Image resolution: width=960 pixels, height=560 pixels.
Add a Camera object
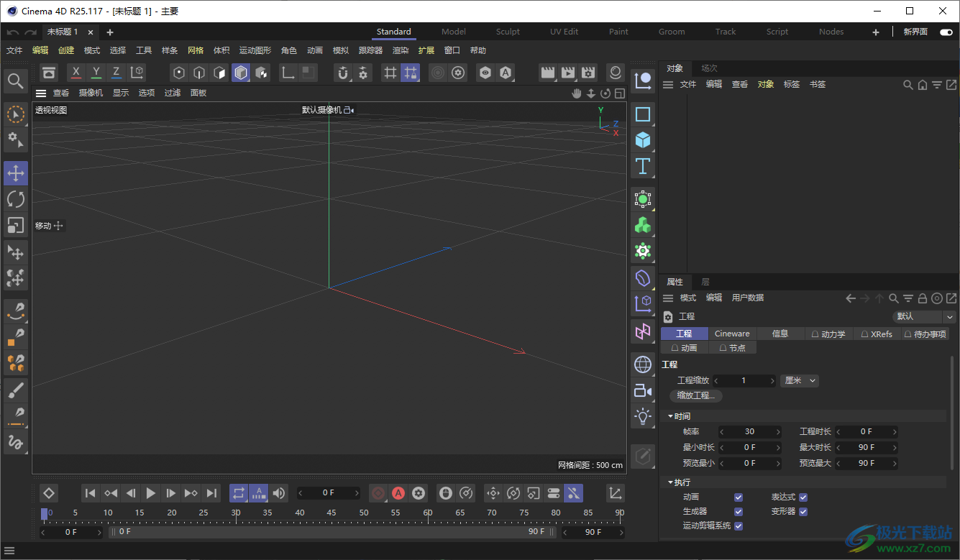643,391
